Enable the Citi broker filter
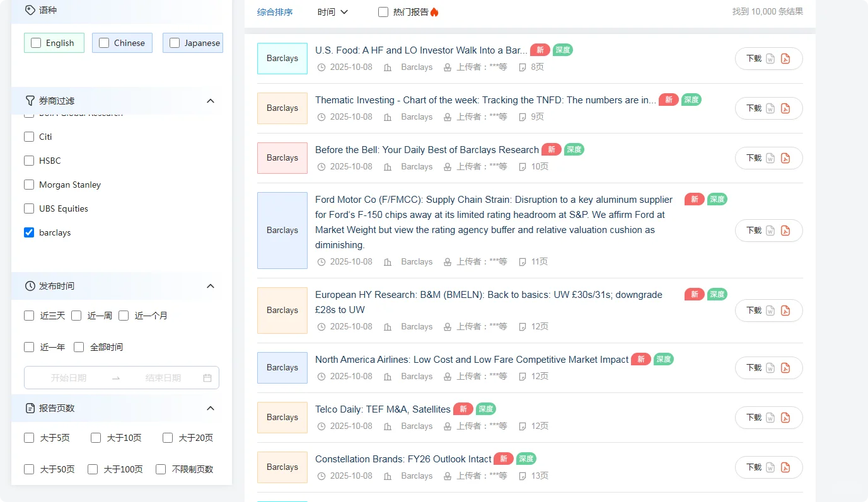This screenshot has height=502, width=868. 29,137
